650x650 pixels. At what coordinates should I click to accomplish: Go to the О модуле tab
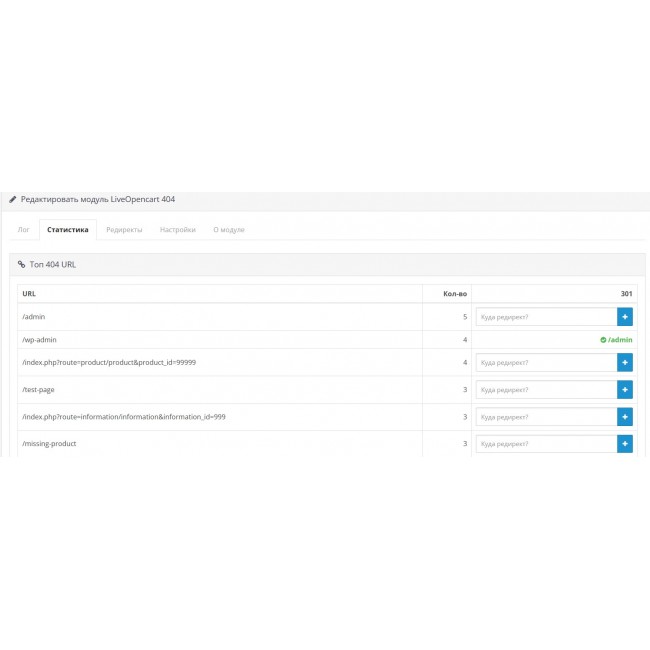[x=228, y=230]
